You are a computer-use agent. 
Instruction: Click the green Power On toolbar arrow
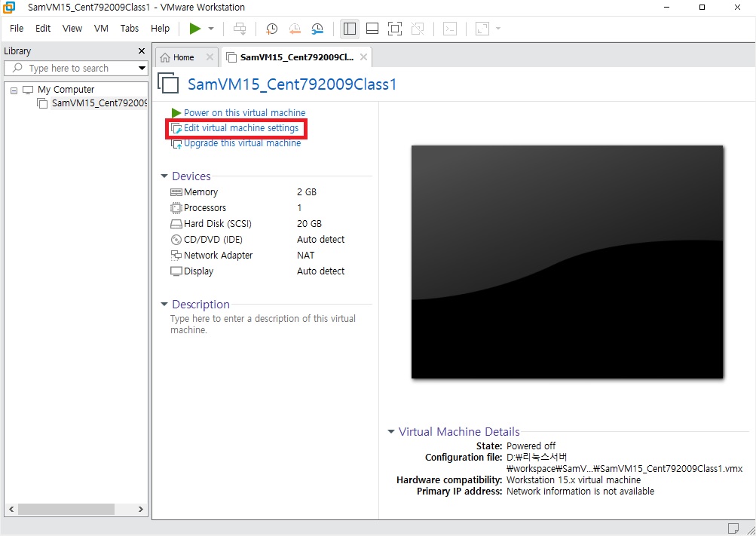(194, 29)
